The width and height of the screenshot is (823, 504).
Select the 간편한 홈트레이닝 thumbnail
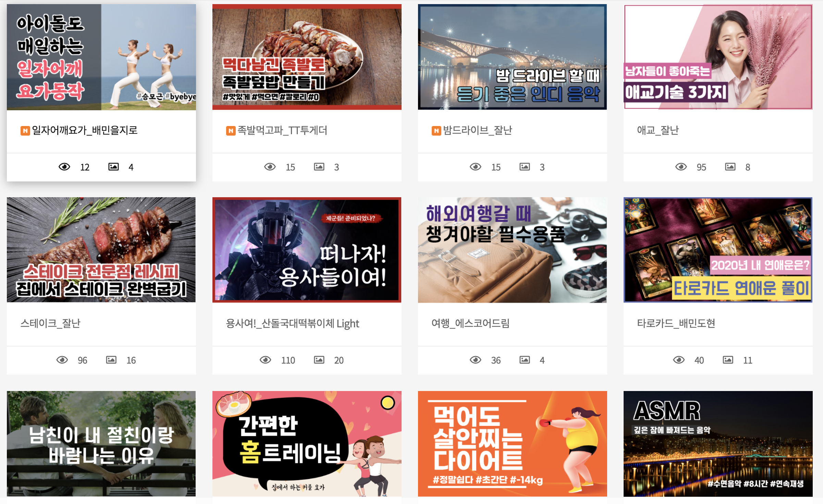[307, 443]
